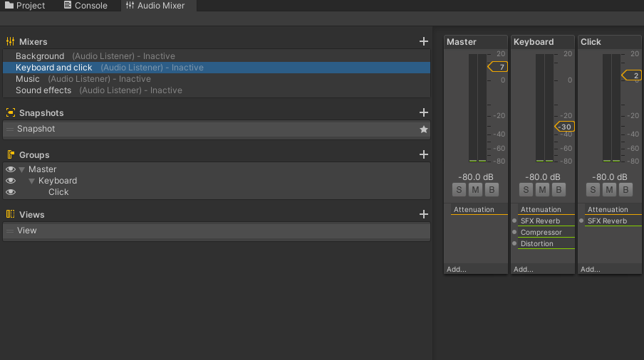
Task: Mute the Keyboard channel
Action: click(x=542, y=190)
